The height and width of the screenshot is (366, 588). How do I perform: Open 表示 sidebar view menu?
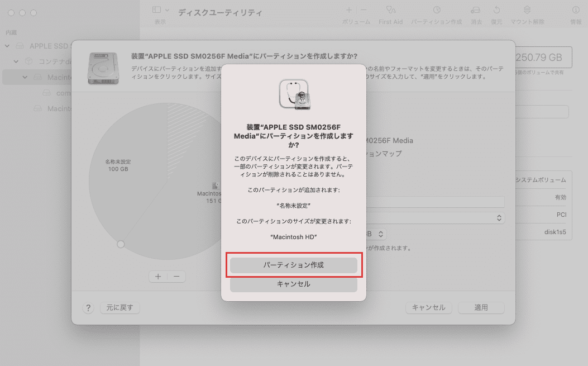coord(161,10)
